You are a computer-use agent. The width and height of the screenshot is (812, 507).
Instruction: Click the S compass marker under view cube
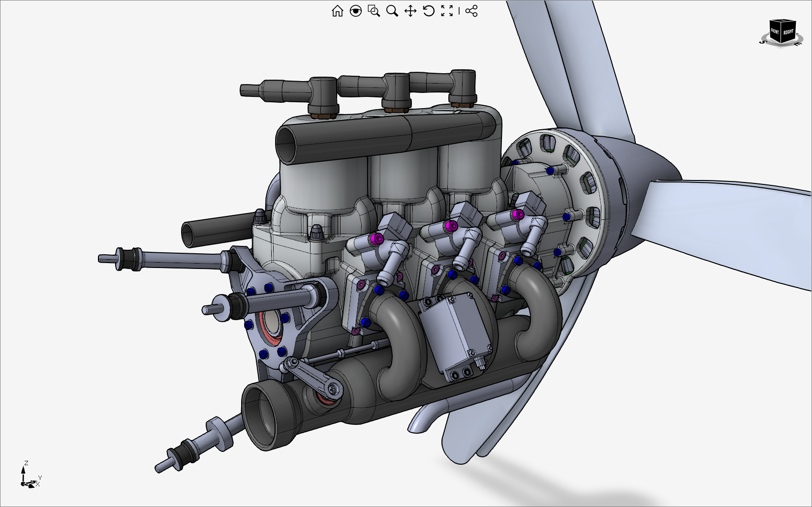[x=763, y=42]
